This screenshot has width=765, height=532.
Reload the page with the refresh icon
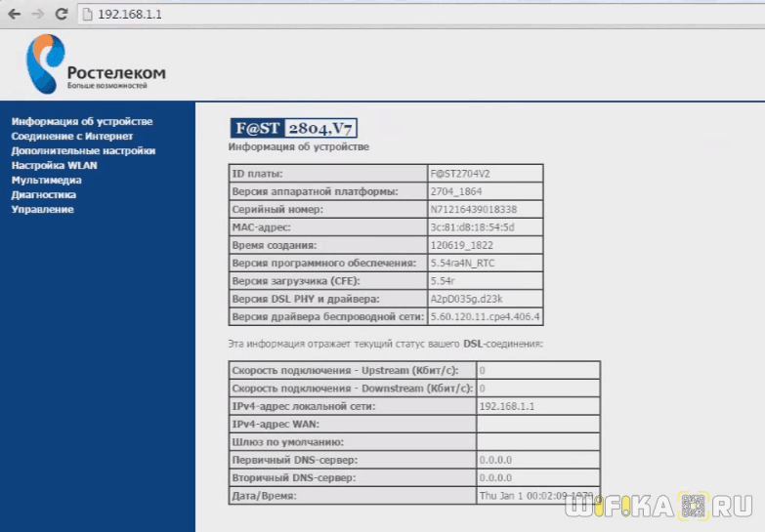61,14
